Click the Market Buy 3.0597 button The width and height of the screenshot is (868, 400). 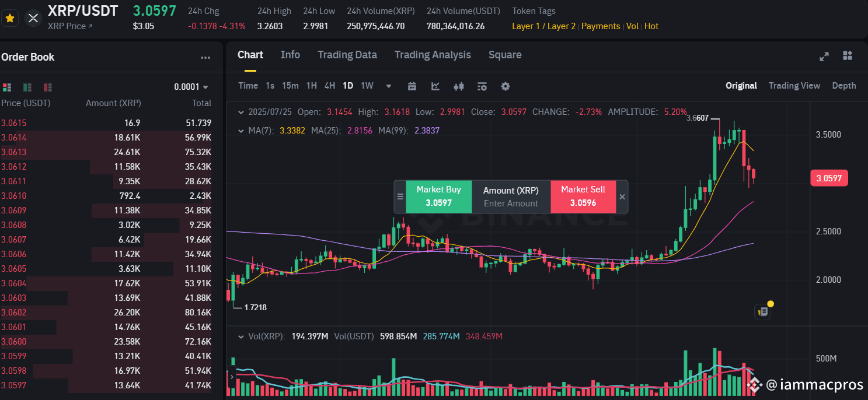point(438,197)
